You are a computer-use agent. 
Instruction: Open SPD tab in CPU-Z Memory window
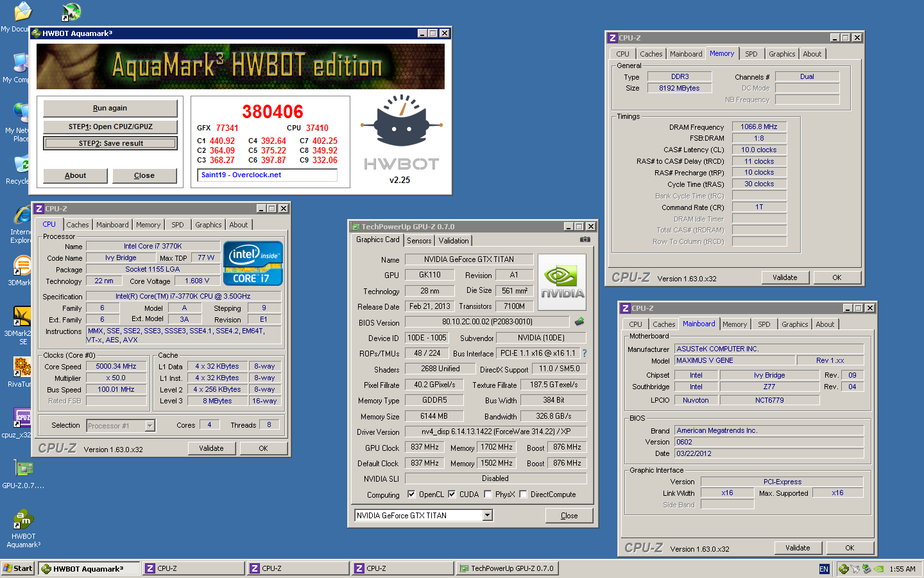point(751,54)
